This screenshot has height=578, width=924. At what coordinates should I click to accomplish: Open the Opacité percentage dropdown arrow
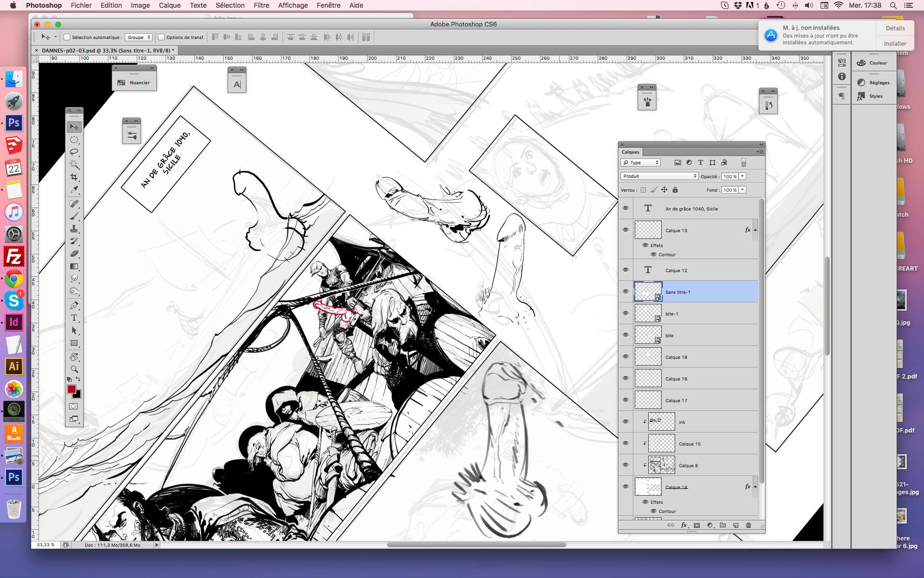point(743,176)
